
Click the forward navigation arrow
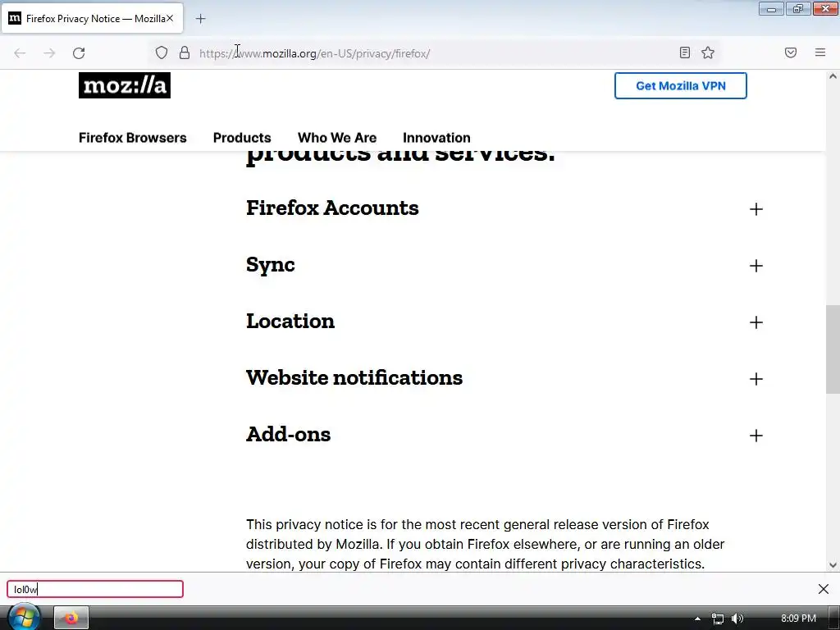[49, 53]
